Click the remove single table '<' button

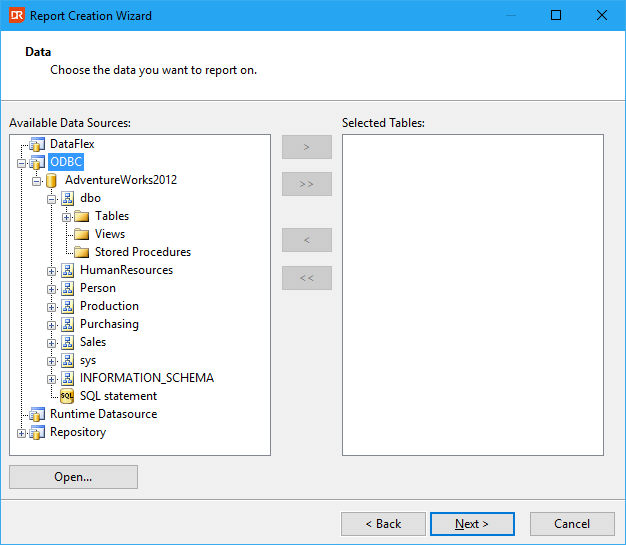(307, 240)
